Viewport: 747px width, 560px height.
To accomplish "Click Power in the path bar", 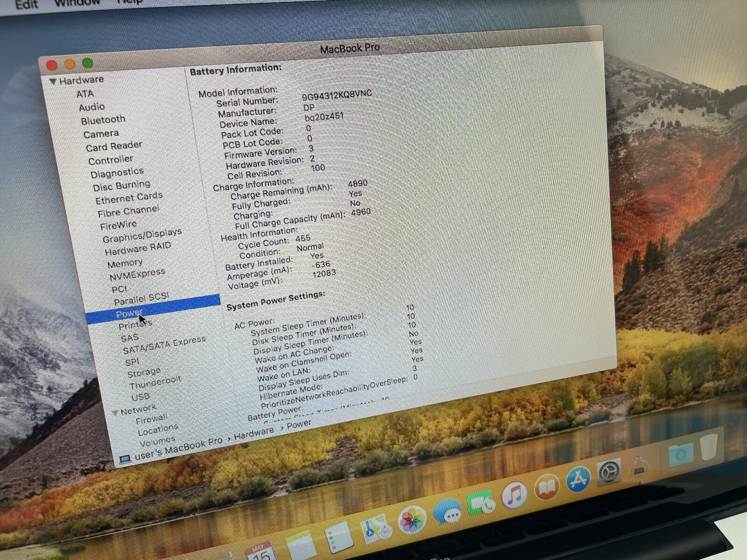I will pos(299,425).
